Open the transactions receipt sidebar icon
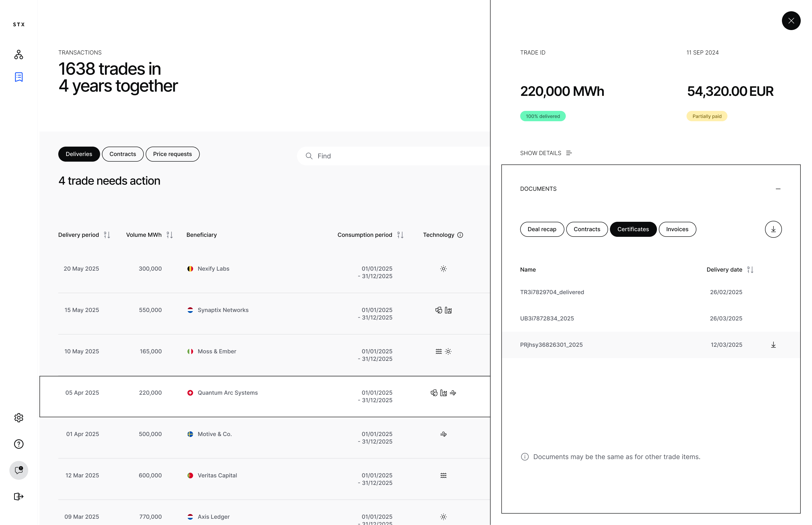Image resolution: width=812 pixels, height=525 pixels. pyautogui.click(x=19, y=77)
